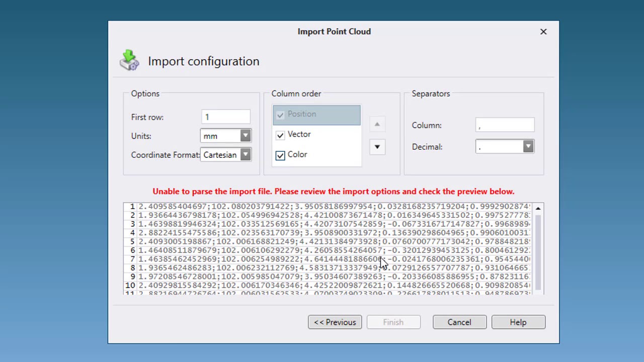644x362 pixels.
Task: Move column order item down
Action: 377,147
